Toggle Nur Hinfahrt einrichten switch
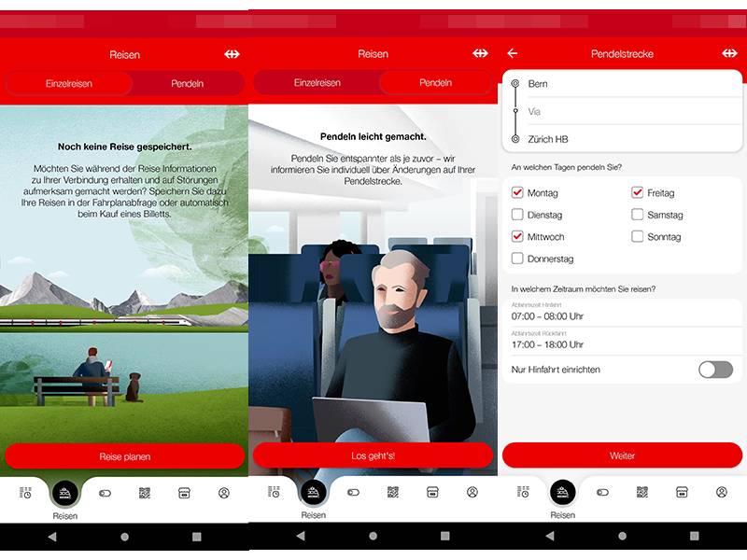The image size is (747, 560). pyautogui.click(x=715, y=370)
